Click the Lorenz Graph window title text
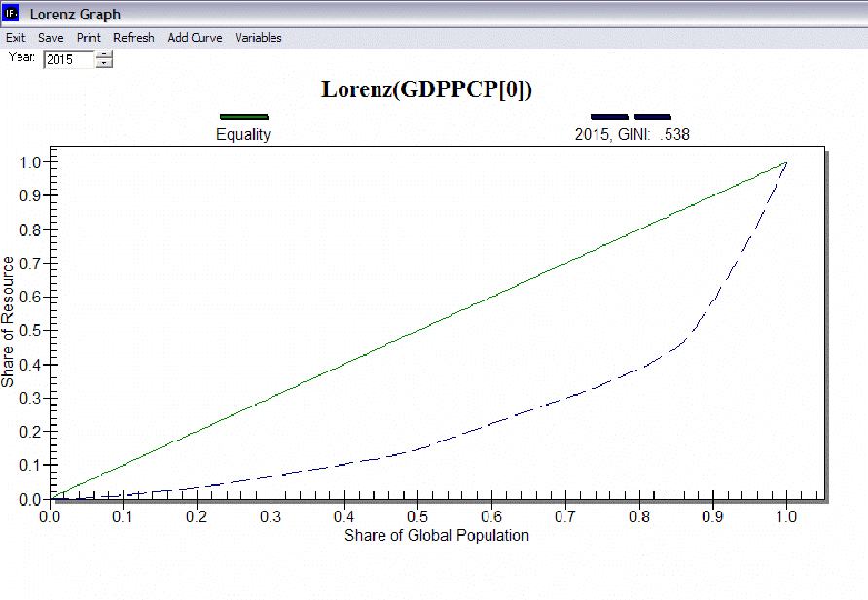The height and width of the screenshot is (600, 868). 75,15
